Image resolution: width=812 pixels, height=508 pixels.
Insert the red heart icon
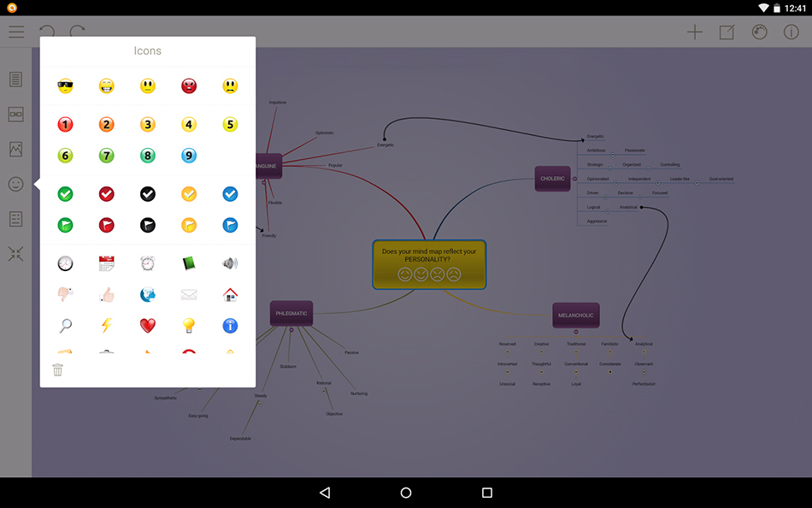click(x=148, y=326)
